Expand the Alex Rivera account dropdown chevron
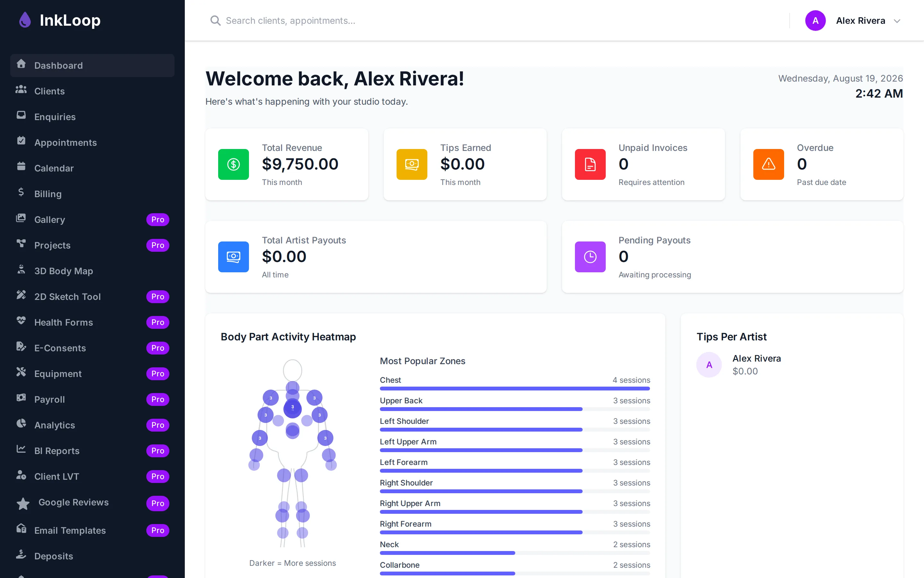This screenshot has width=924, height=578. click(897, 21)
